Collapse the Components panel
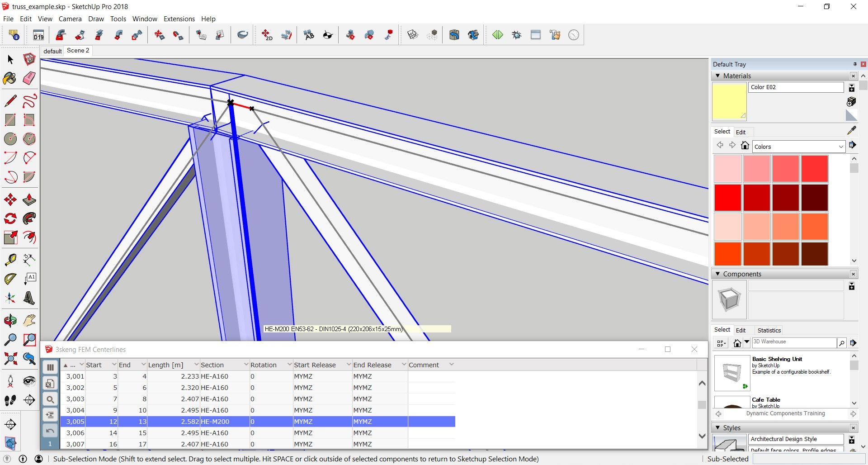This screenshot has height=465, width=868. click(x=718, y=274)
